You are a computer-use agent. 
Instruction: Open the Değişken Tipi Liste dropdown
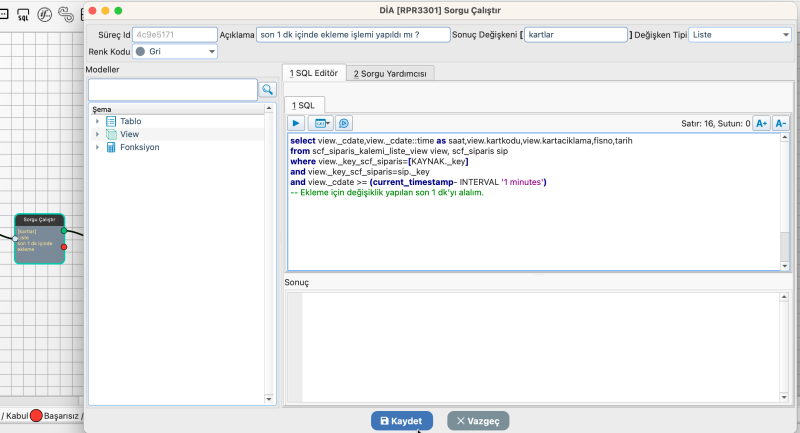pos(740,34)
